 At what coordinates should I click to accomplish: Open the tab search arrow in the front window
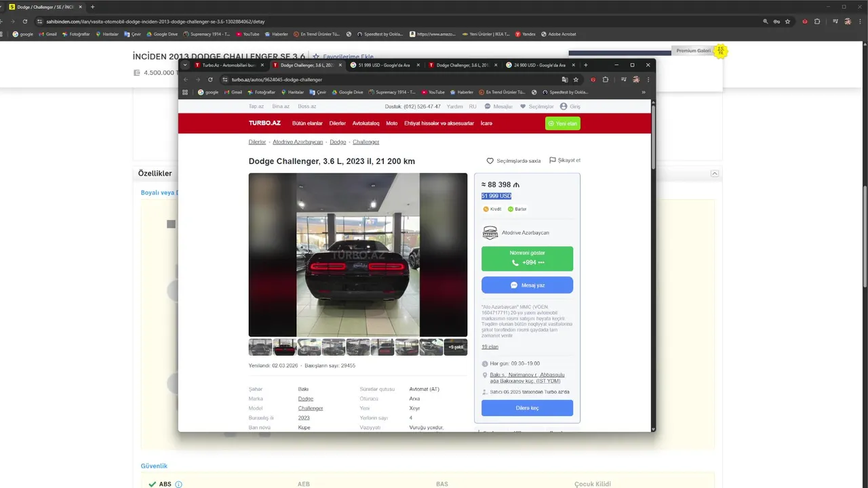click(185, 65)
